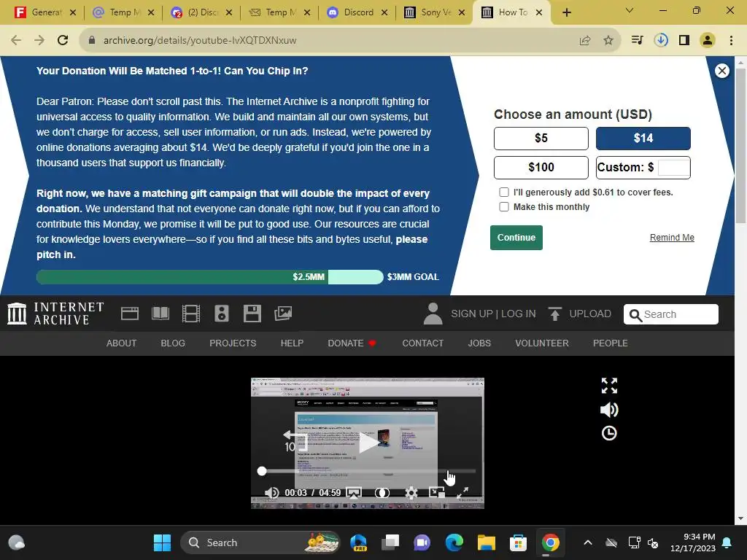This screenshot has width=747, height=560.
Task: Click the green Continue button
Action: point(516,238)
